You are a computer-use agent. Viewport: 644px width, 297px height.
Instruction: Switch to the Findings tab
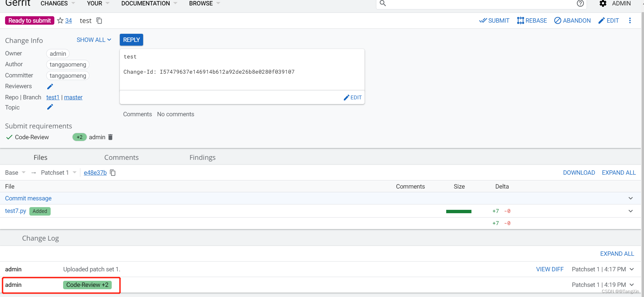203,157
